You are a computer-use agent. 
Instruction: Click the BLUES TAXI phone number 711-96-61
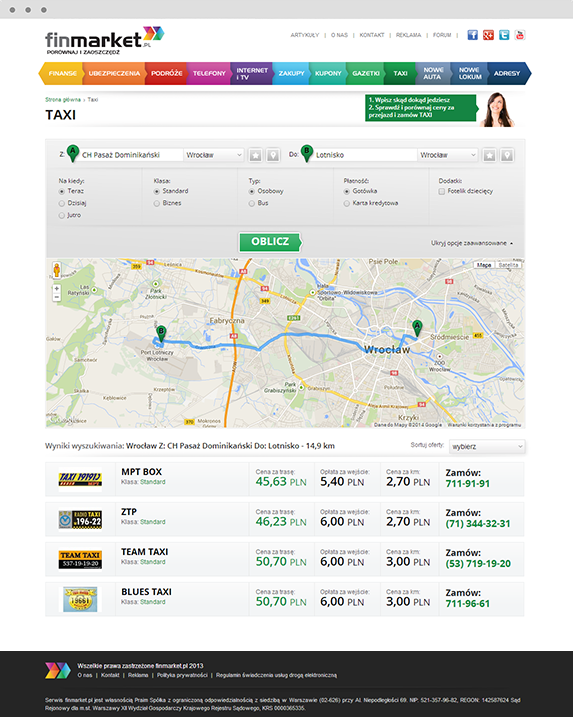click(467, 604)
